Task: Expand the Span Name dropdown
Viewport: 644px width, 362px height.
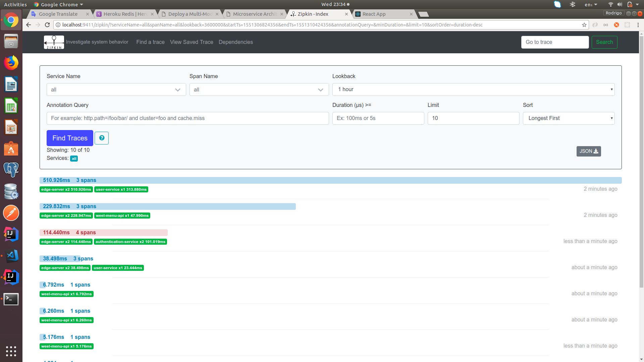Action: [x=259, y=90]
